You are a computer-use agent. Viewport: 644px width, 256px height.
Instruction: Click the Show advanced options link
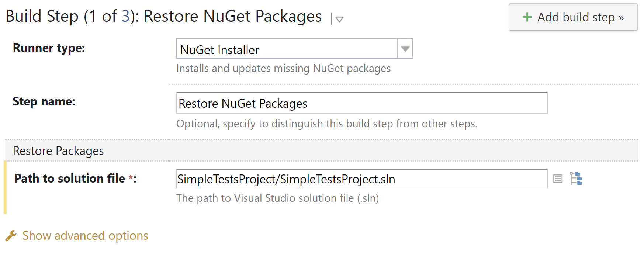click(85, 235)
